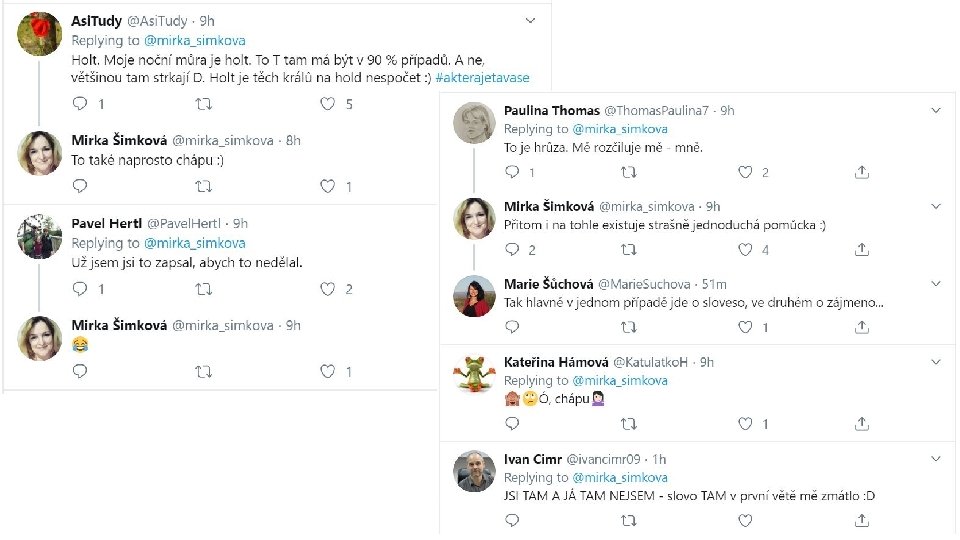The image size is (960, 540).
Task: Open AsiTudy's avatar image
Action: [x=41, y=33]
